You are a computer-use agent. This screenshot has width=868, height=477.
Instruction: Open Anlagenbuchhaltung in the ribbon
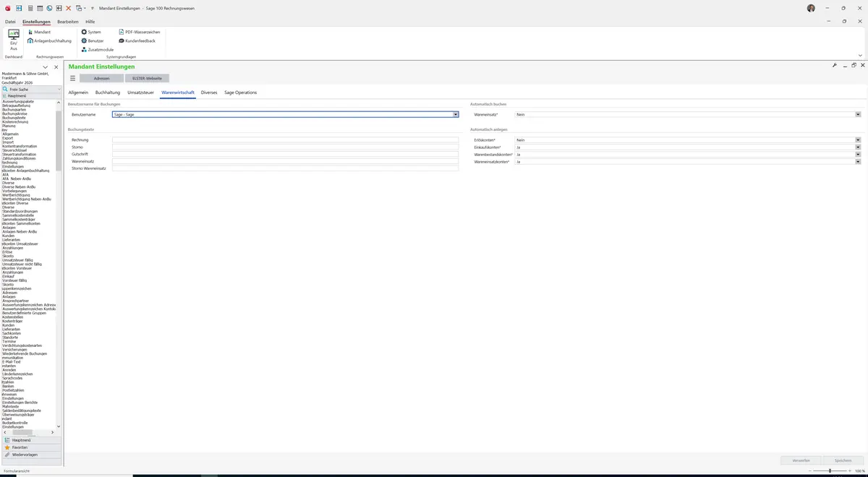[49, 40]
